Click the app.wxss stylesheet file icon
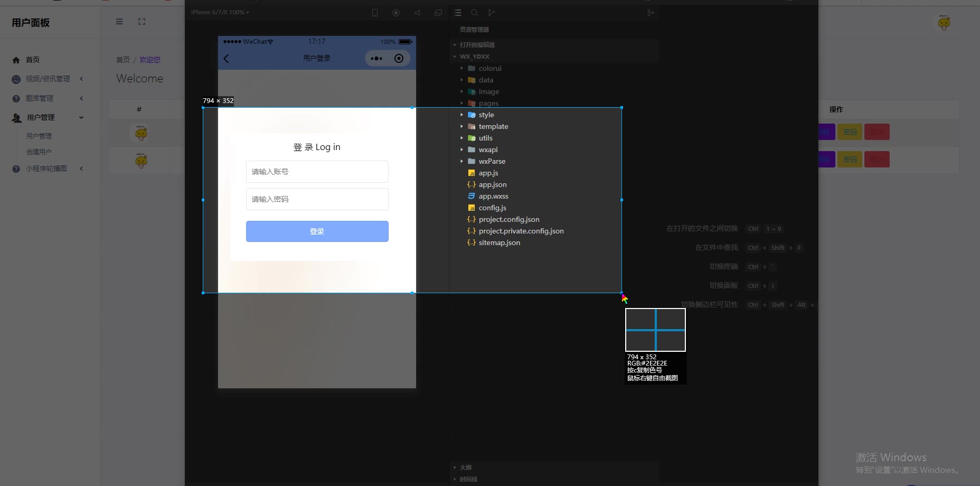980x486 pixels. point(472,197)
